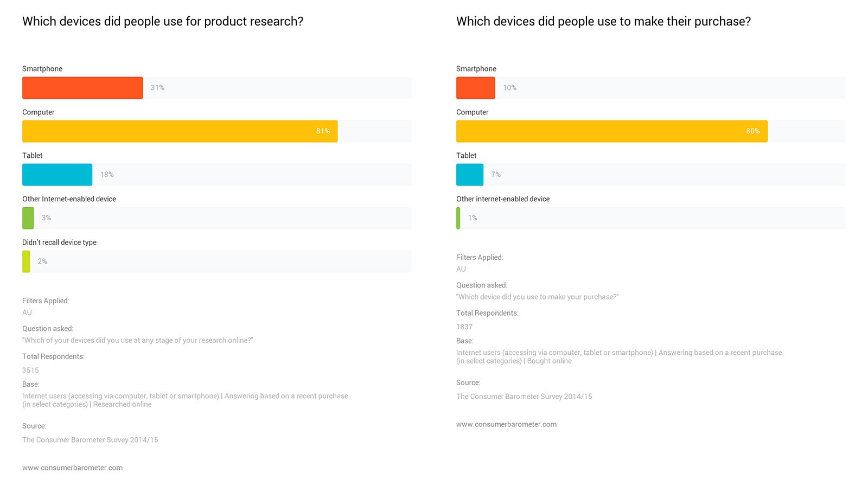The height and width of the screenshot is (498, 868).
Task: Select the yellow Computer bar showing 80%
Action: tap(611, 131)
